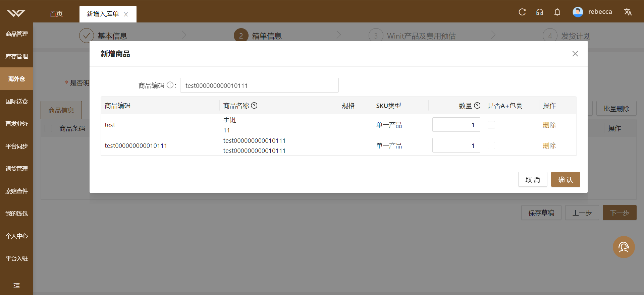644x295 pixels.
Task: Click quantity field for test000000000010111 row
Action: coord(456,145)
